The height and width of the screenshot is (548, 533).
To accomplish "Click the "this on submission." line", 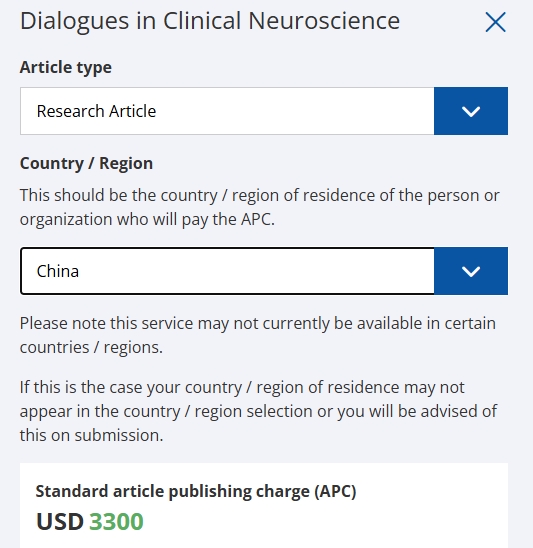I will (x=92, y=435).
